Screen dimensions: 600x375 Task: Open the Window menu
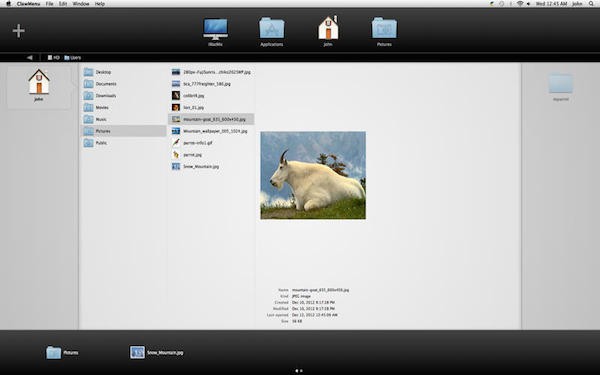coord(81,4)
